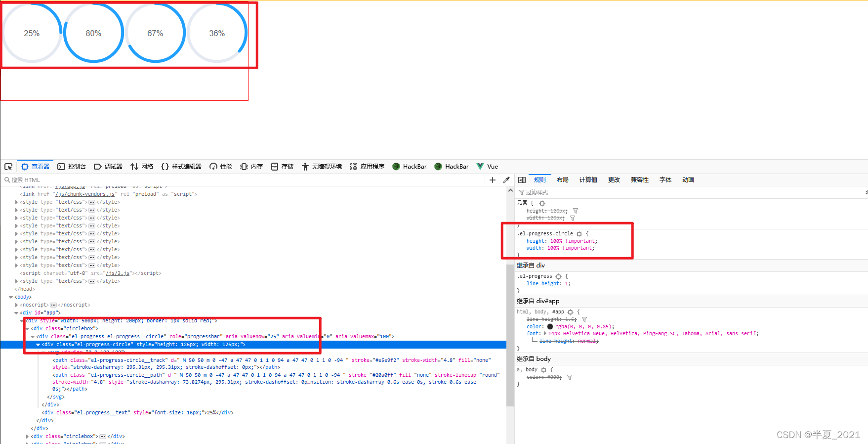Click selector highlighter beside 元素 rule

(x=542, y=203)
